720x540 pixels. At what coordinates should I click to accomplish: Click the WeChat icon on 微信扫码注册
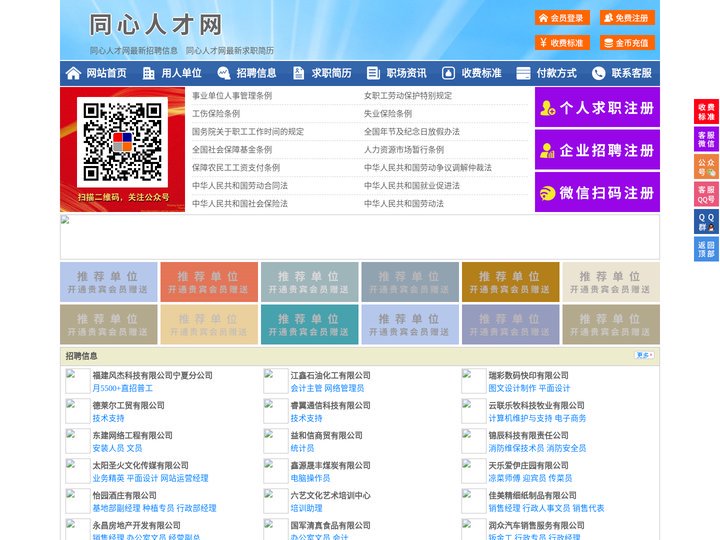pos(547,193)
